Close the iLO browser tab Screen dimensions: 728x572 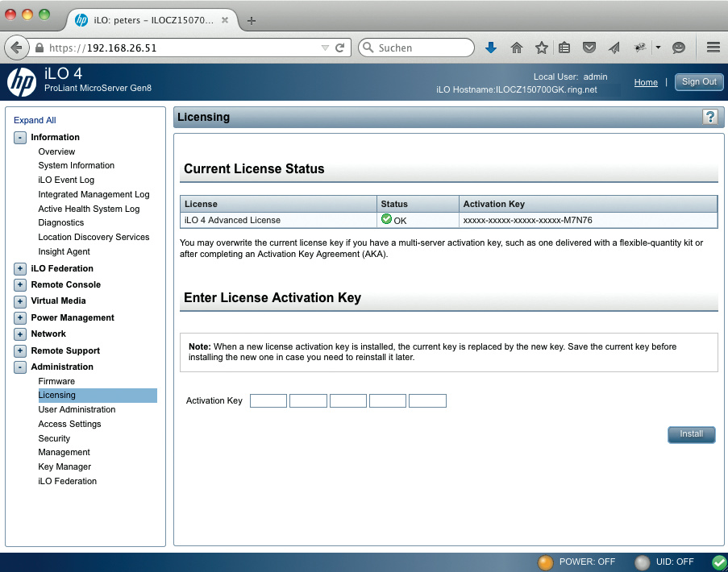225,20
